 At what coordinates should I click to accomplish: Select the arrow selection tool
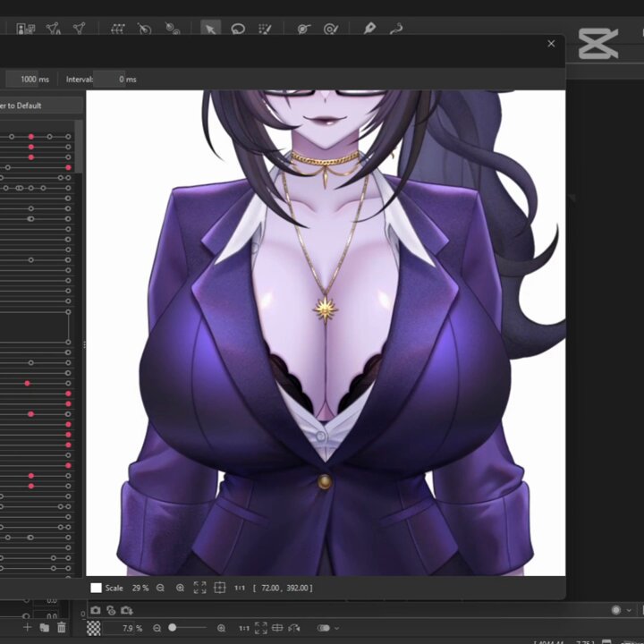210,29
